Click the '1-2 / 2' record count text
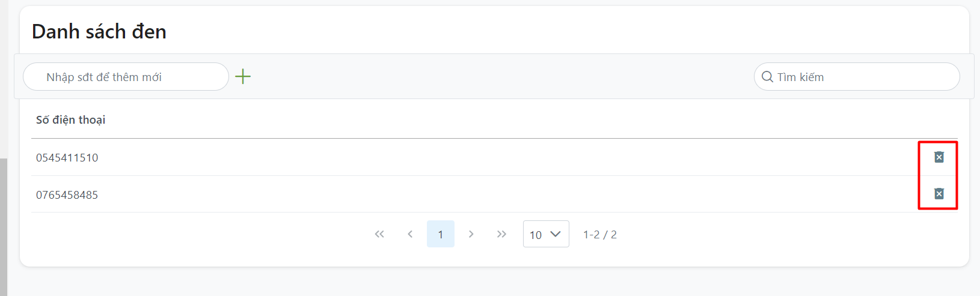The image size is (980, 296). (600, 235)
